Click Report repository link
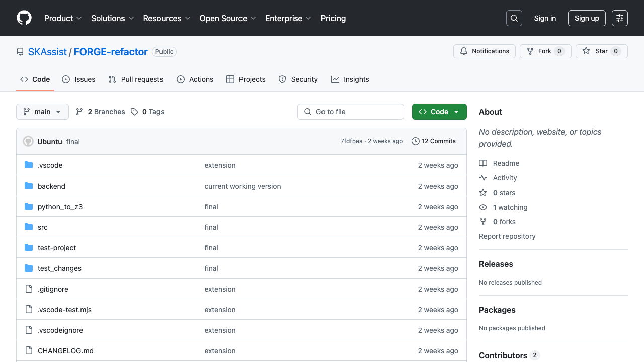 tap(507, 236)
